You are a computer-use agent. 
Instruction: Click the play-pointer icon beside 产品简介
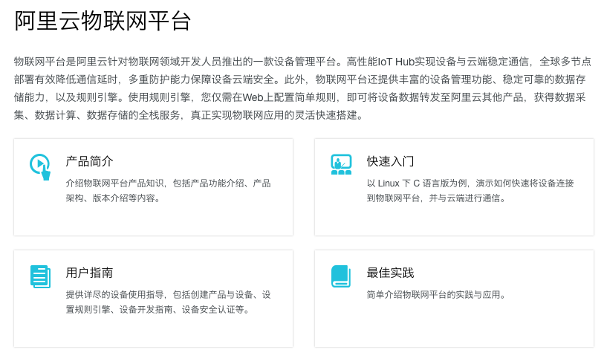point(40,167)
